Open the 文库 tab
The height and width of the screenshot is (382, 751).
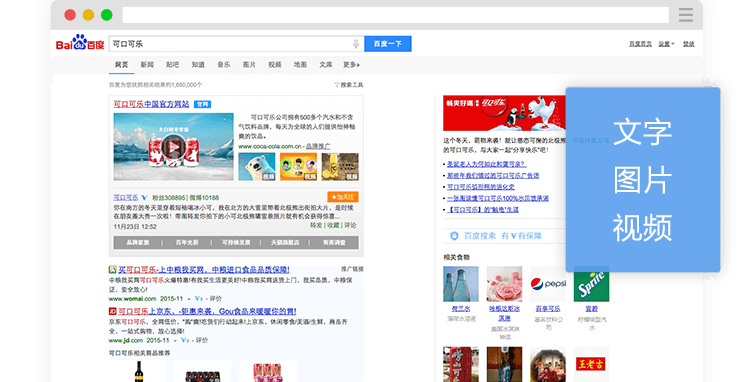pyautogui.click(x=326, y=65)
